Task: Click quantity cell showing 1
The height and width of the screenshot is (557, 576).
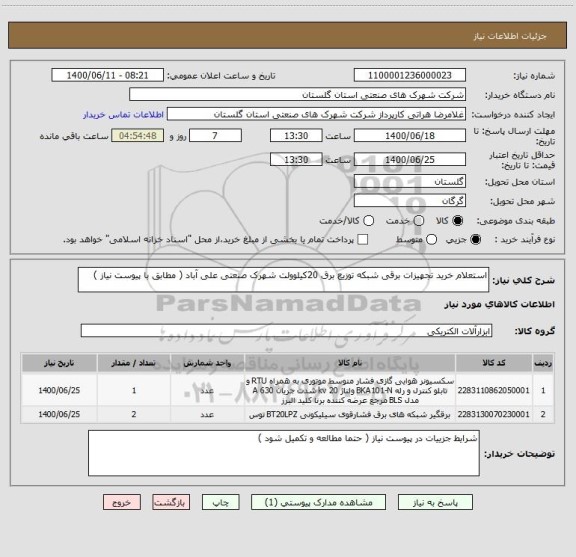Action: [134, 390]
